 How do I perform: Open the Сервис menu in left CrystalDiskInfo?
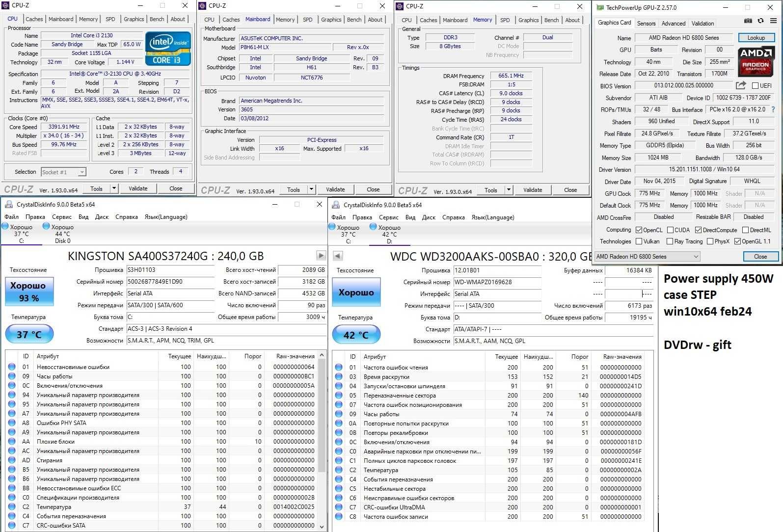[62, 216]
